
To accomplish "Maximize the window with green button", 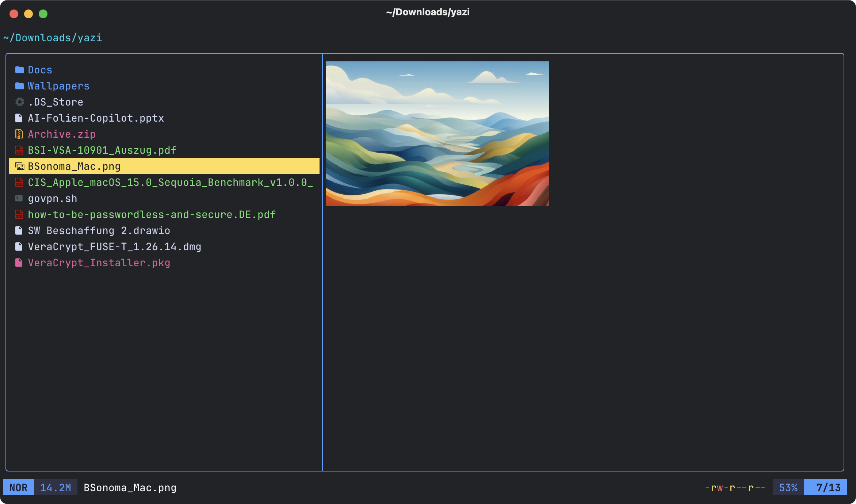I will click(x=43, y=14).
